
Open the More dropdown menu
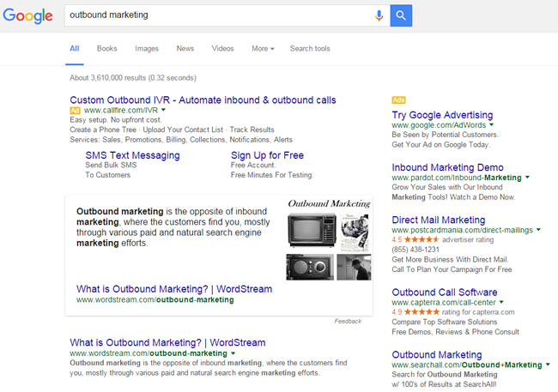[263, 48]
